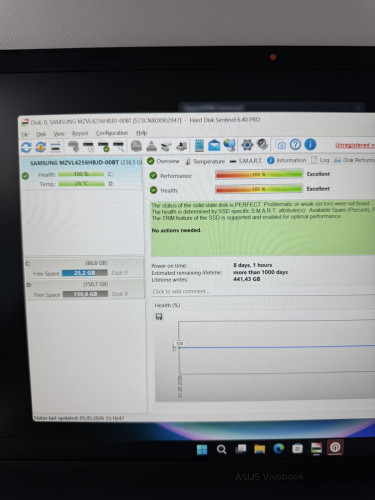Open the blue notepad report icon

coord(199,145)
